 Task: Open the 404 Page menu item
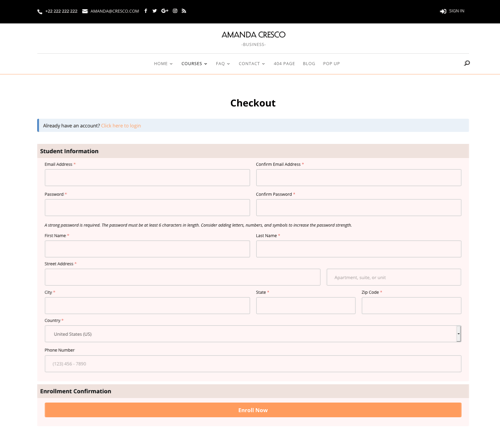click(284, 63)
